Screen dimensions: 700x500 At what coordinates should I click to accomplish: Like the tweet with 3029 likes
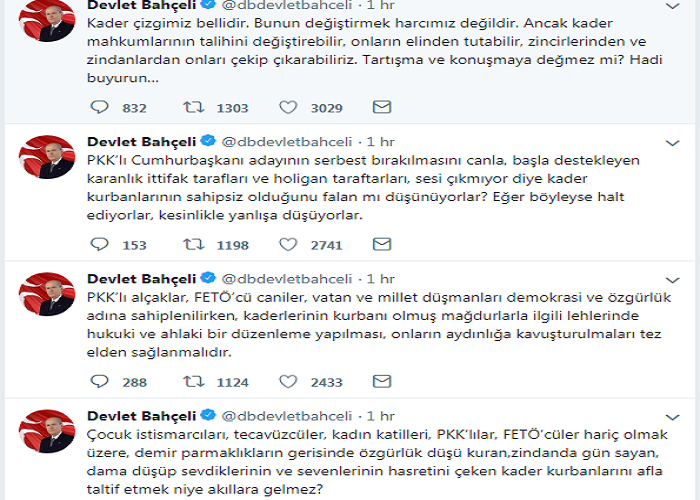(288, 107)
